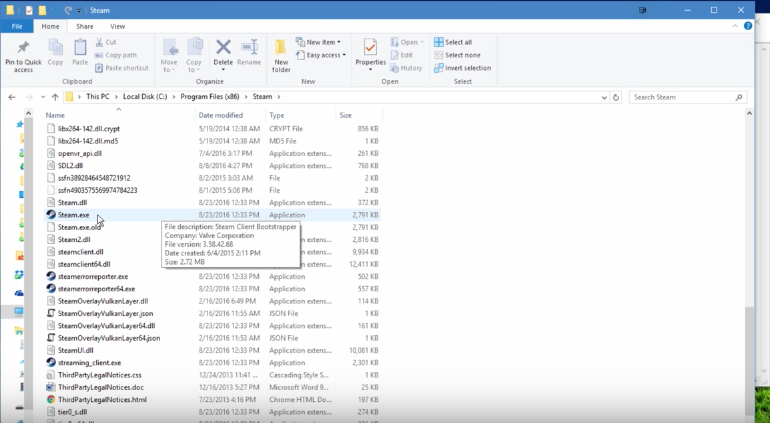
Task: Click the Cut scissors icon
Action: tap(99, 42)
